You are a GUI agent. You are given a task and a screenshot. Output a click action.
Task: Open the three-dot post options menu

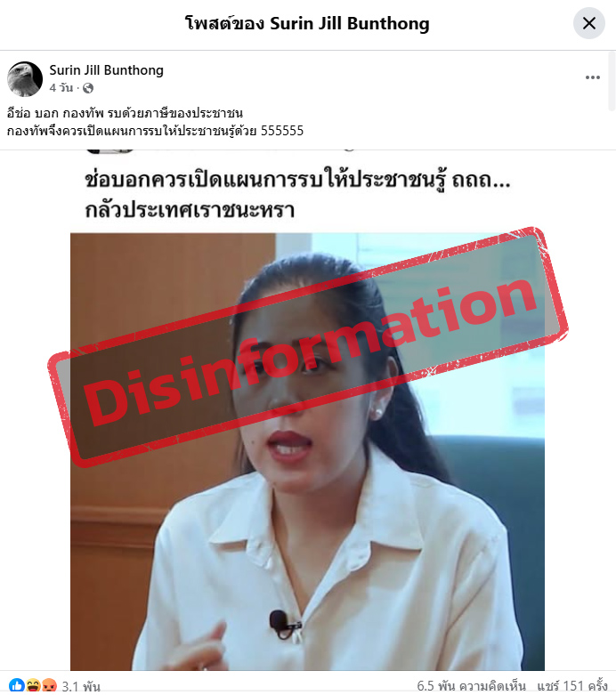(x=593, y=77)
